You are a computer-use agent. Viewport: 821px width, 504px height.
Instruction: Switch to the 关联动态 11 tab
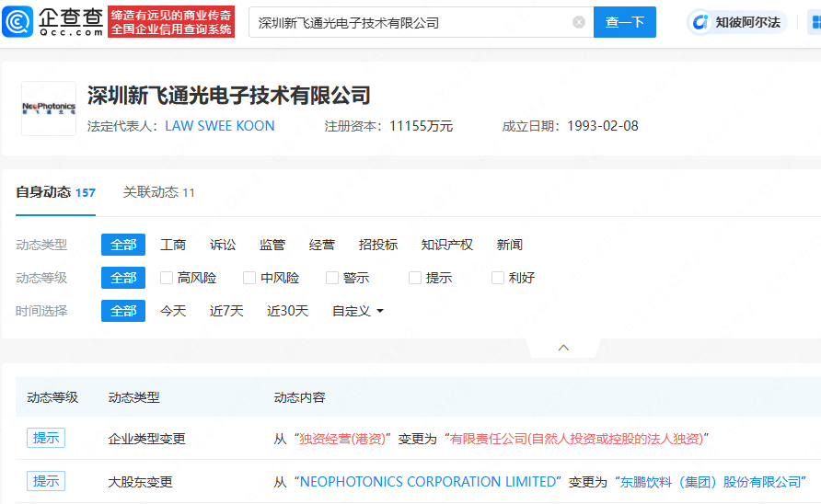(158, 192)
